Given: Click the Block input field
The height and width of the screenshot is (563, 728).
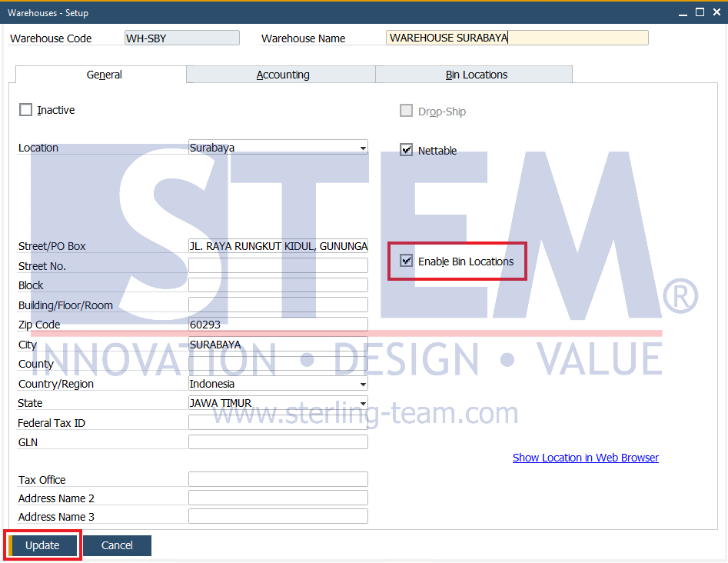Looking at the screenshot, I should click(x=278, y=285).
